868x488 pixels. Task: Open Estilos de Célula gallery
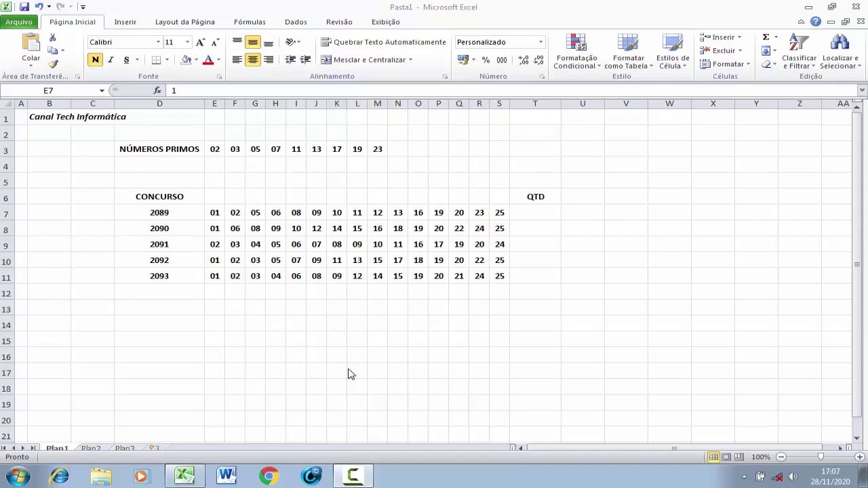click(x=672, y=52)
